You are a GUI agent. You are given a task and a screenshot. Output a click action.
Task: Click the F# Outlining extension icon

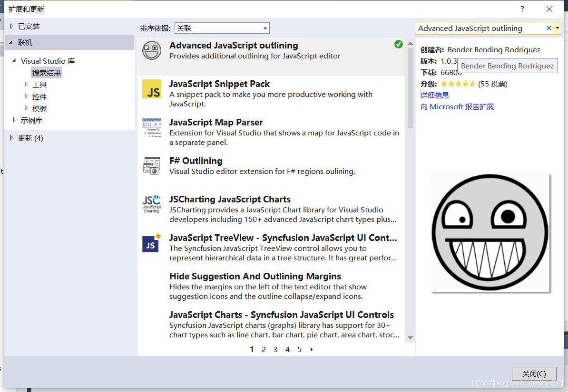point(151,166)
